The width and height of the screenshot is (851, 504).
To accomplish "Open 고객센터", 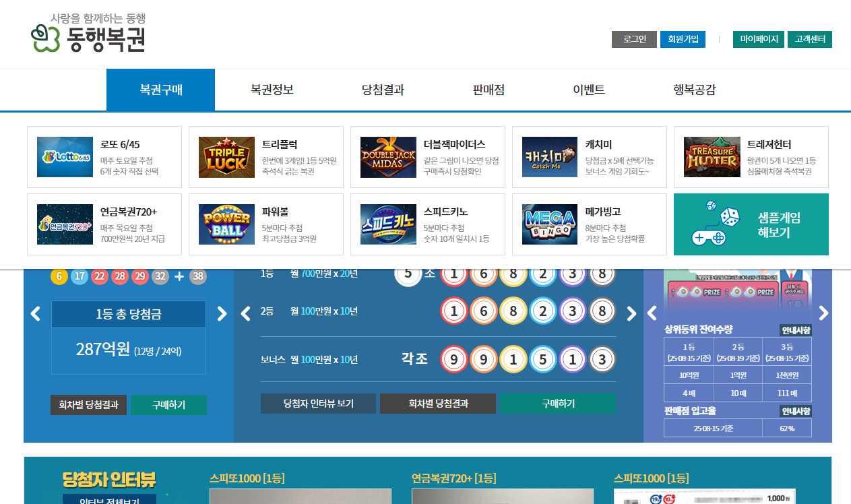I will coord(810,39).
